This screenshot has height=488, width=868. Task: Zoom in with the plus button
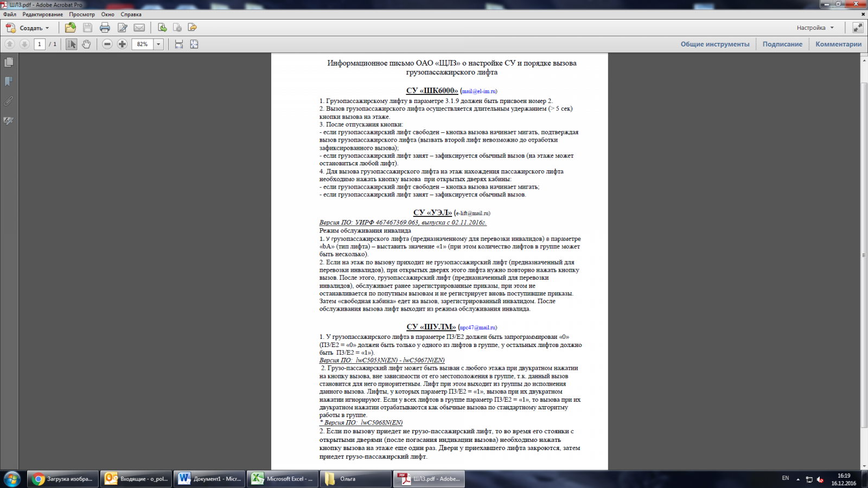(123, 44)
